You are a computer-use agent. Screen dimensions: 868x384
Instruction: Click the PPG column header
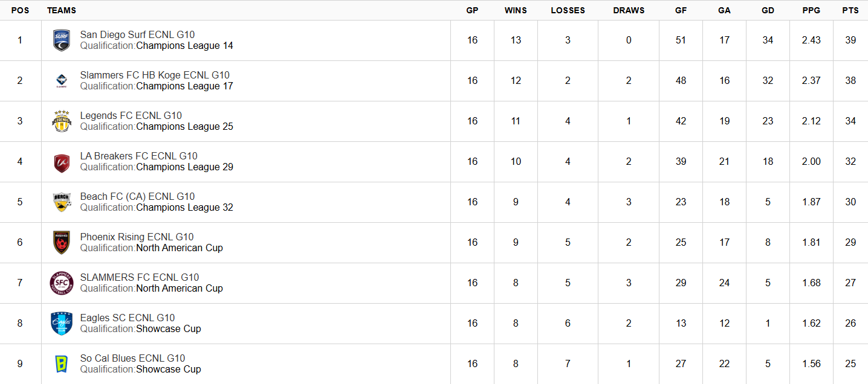click(x=811, y=10)
